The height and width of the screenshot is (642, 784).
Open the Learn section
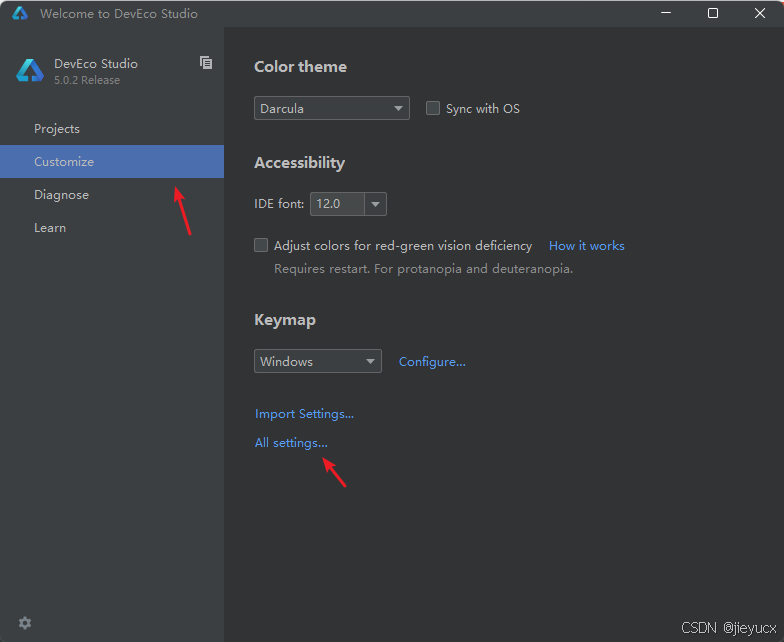(112, 228)
